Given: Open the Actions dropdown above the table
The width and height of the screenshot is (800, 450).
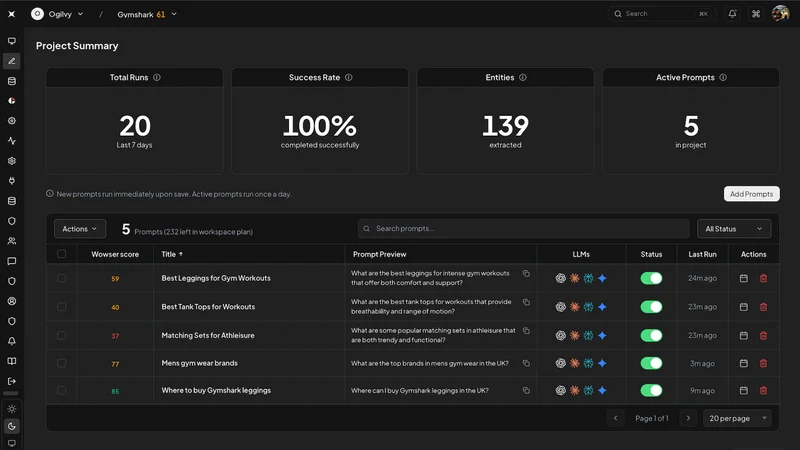Looking at the screenshot, I should click(x=80, y=229).
